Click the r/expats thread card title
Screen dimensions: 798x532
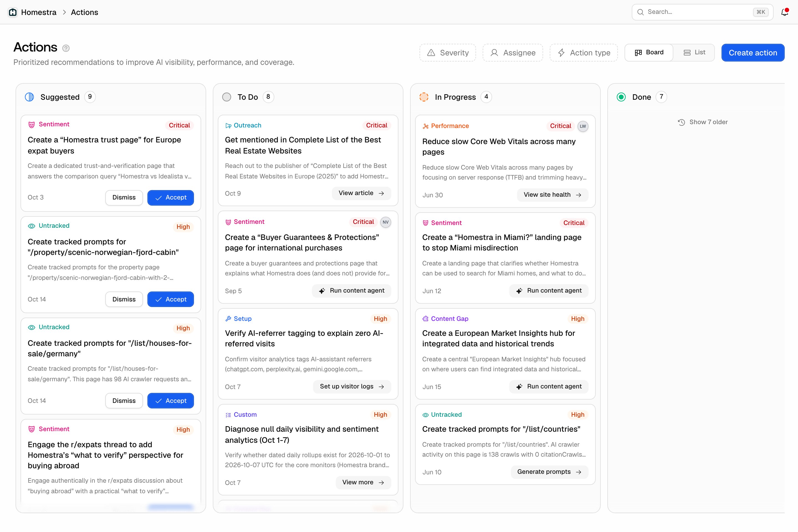(106, 455)
